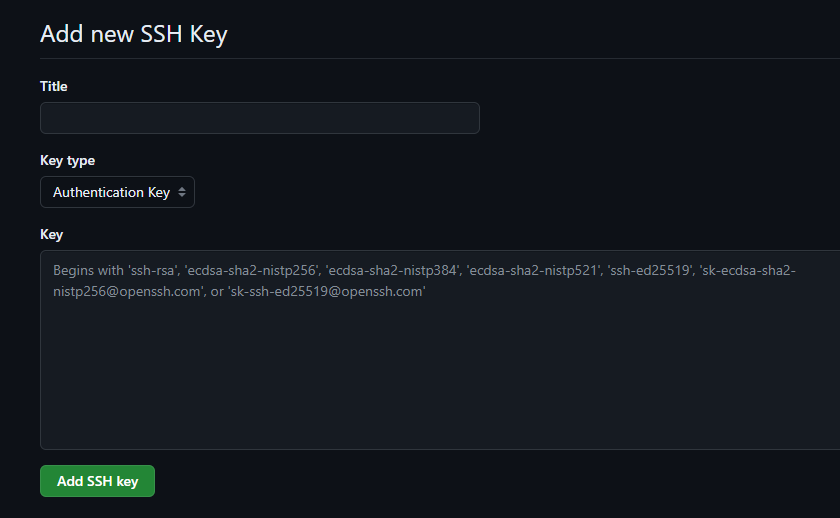Click the divider line below the heading
Screen dimensions: 840x518
440,59
